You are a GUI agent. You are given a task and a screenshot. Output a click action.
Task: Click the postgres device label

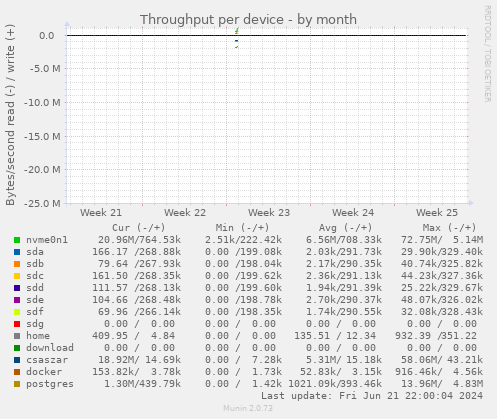(50, 384)
